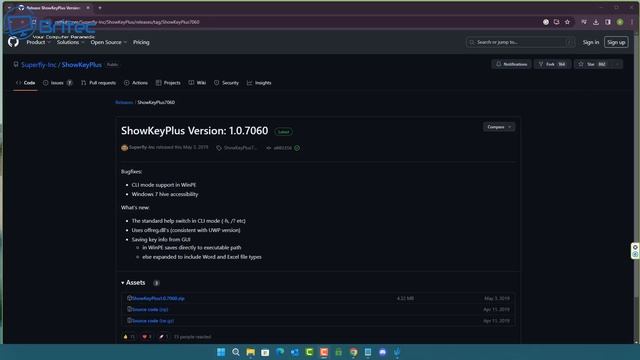Click the browser address bar URL
The width and height of the screenshot is (640, 360).
[127, 22]
